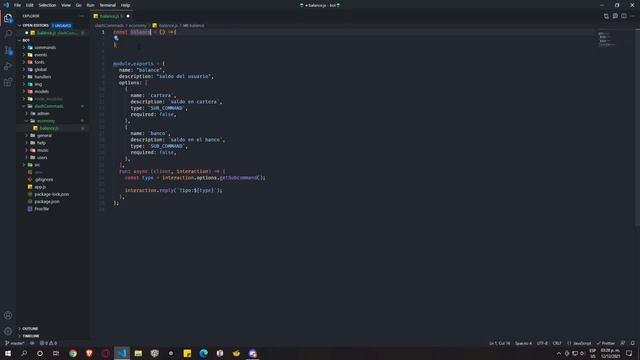Click the lightbulb quick-fix icon in editor
Viewport: 640px width, 360px height.
116,38
